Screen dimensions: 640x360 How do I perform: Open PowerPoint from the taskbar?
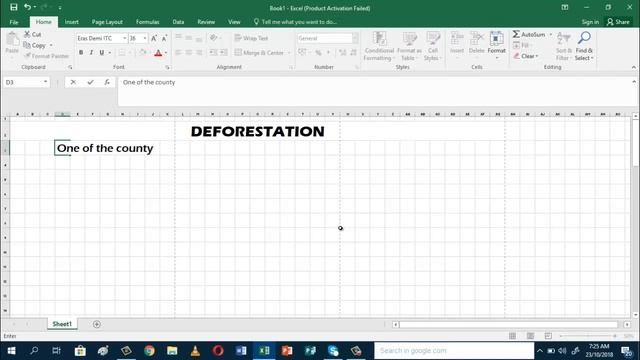(x=287, y=351)
